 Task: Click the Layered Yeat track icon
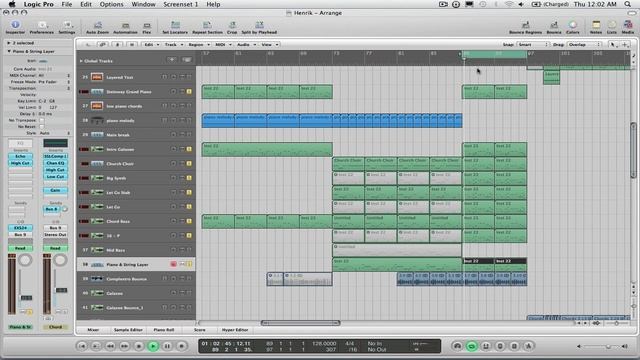pyautogui.click(x=97, y=77)
